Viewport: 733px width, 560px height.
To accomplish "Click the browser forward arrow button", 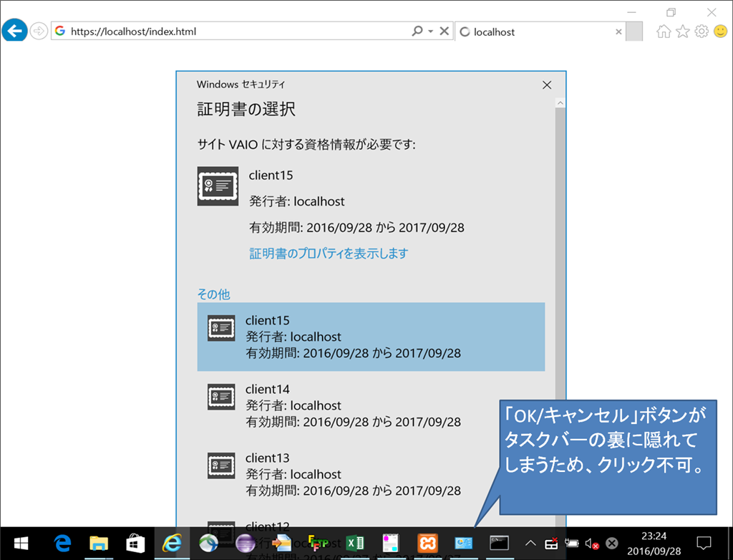I will (39, 32).
